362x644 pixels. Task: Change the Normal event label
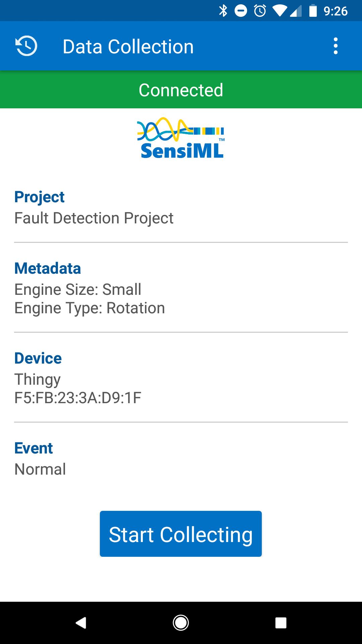[x=40, y=469]
